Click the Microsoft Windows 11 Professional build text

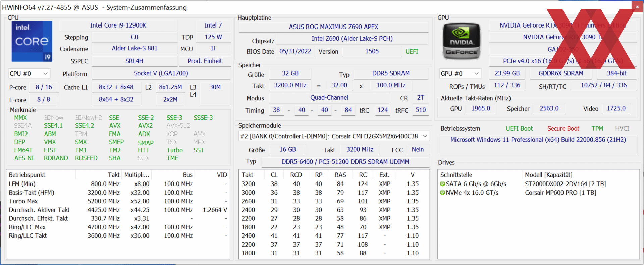coord(538,140)
